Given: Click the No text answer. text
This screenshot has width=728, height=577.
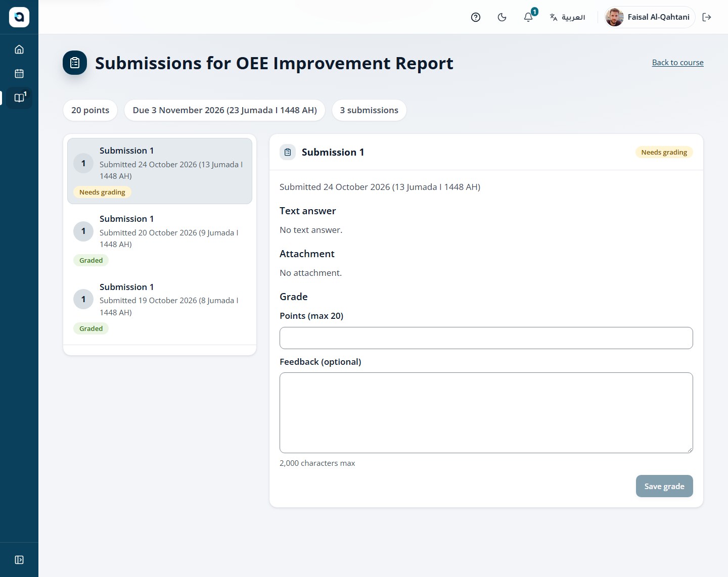Looking at the screenshot, I should pyautogui.click(x=311, y=230).
